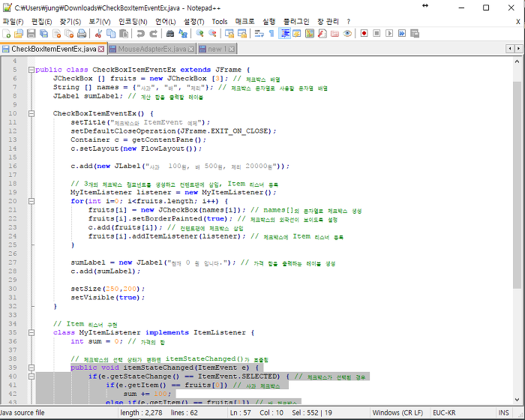The height and width of the screenshot is (420, 525).
Task: Collapse the for loop fold at line 20
Action: [31, 201]
